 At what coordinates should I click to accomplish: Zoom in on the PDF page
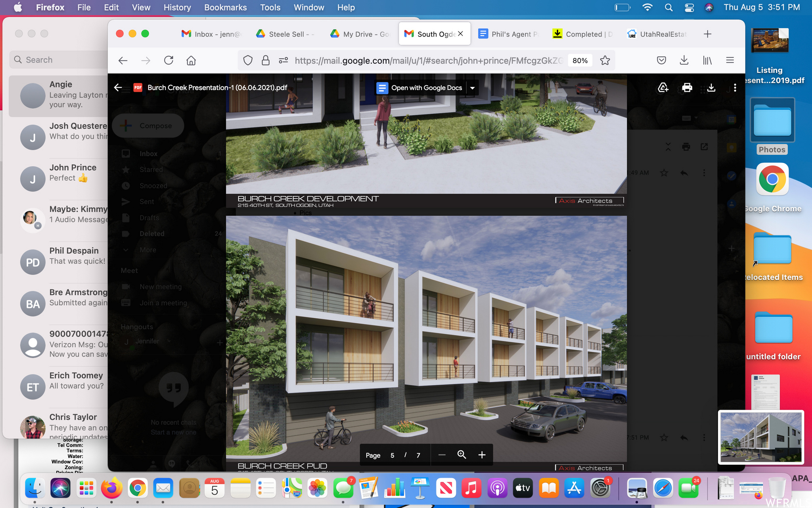[482, 454]
